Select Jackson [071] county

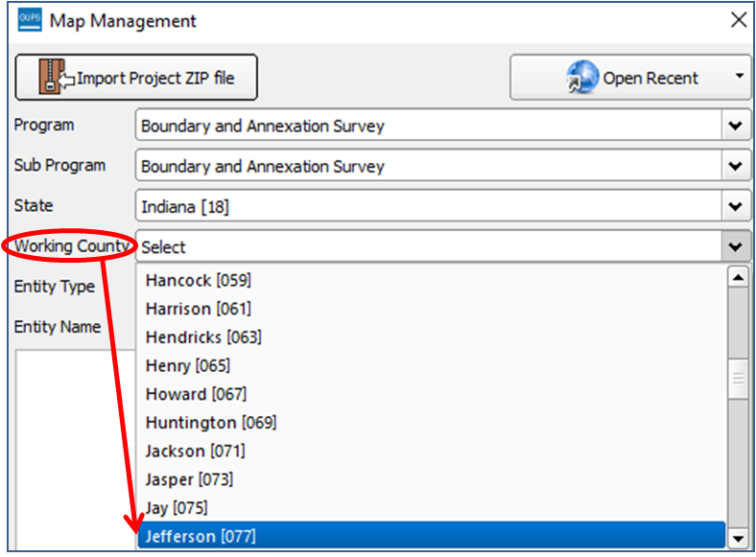(x=432, y=451)
